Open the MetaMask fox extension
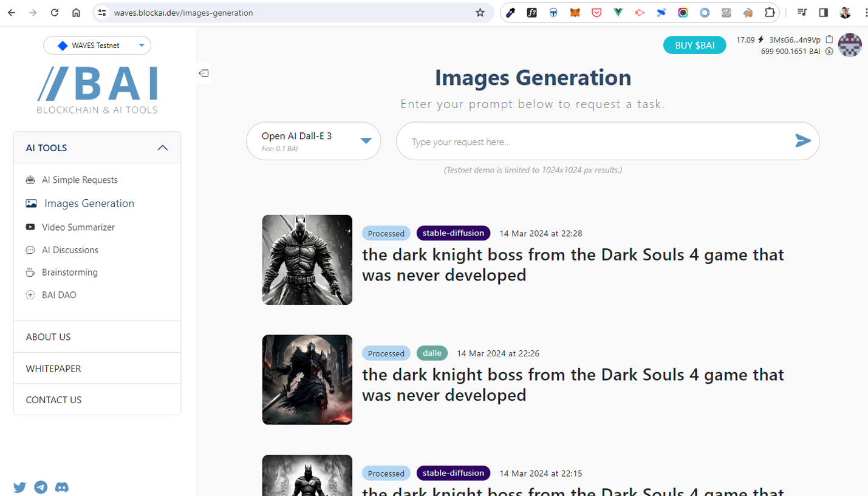This screenshot has width=868, height=496. pos(575,13)
